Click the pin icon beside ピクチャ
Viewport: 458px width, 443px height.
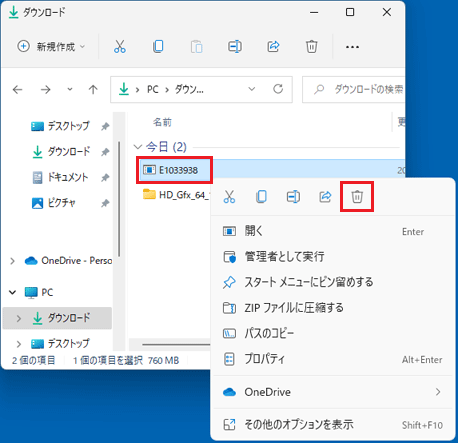click(x=105, y=203)
